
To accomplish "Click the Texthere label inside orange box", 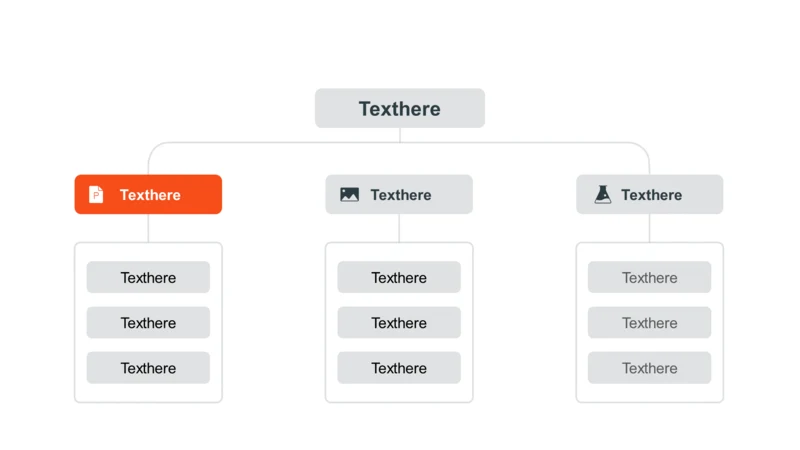I will tap(150, 195).
